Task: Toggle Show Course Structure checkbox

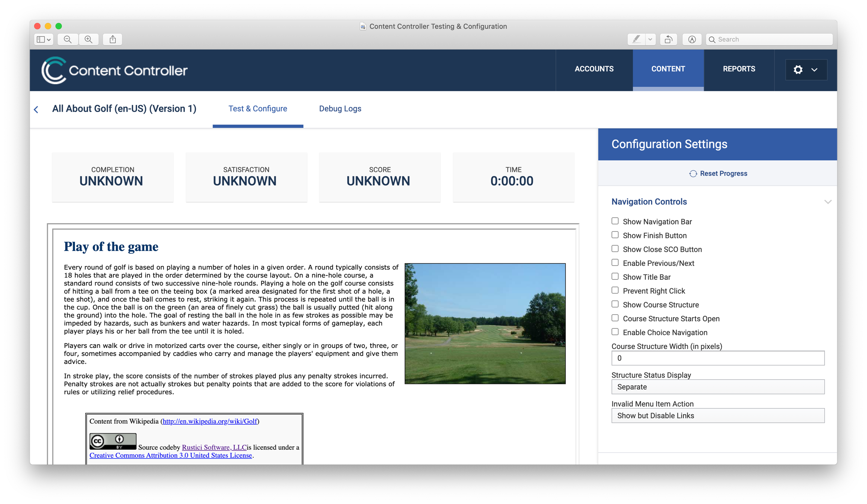Action: pos(615,304)
